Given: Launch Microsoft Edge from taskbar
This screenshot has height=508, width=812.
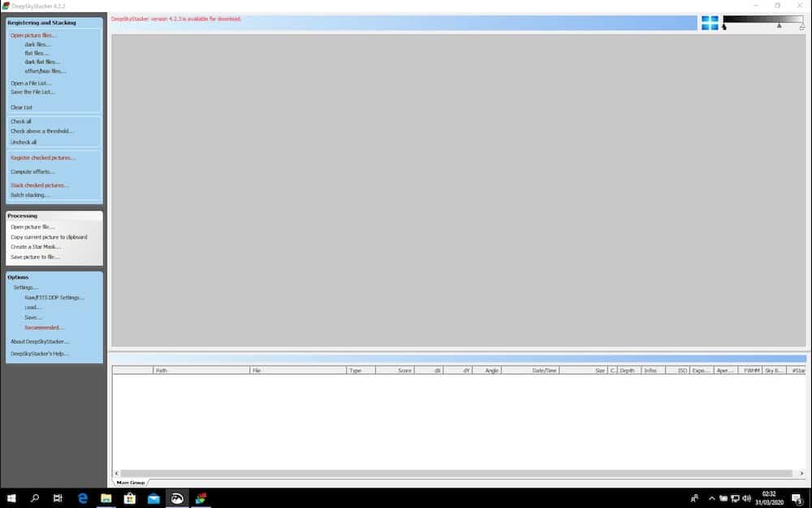Looking at the screenshot, I should click(x=82, y=498).
